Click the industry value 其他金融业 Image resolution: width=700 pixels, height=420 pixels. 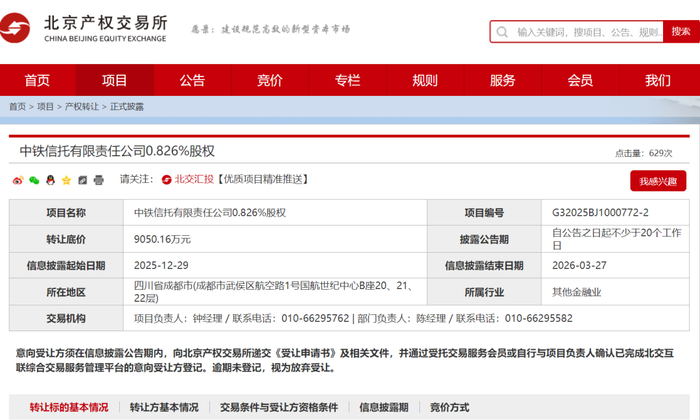576,292
